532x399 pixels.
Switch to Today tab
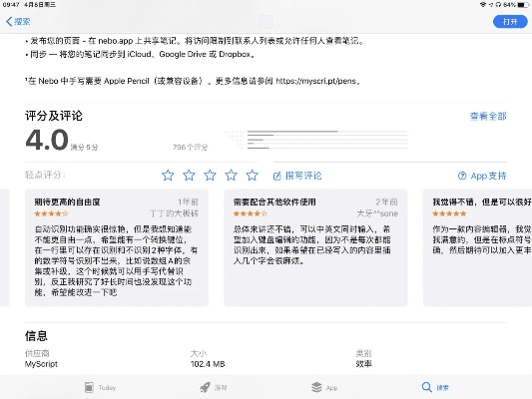point(100,387)
